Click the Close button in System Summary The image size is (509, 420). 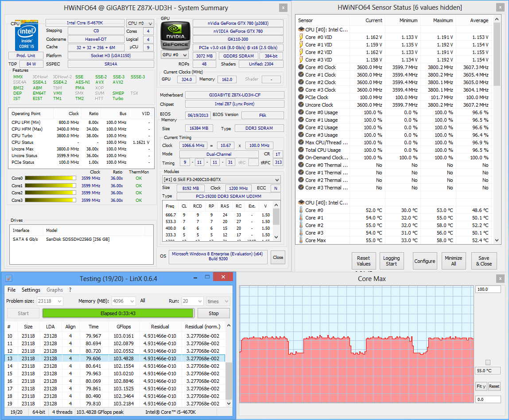[278, 257]
